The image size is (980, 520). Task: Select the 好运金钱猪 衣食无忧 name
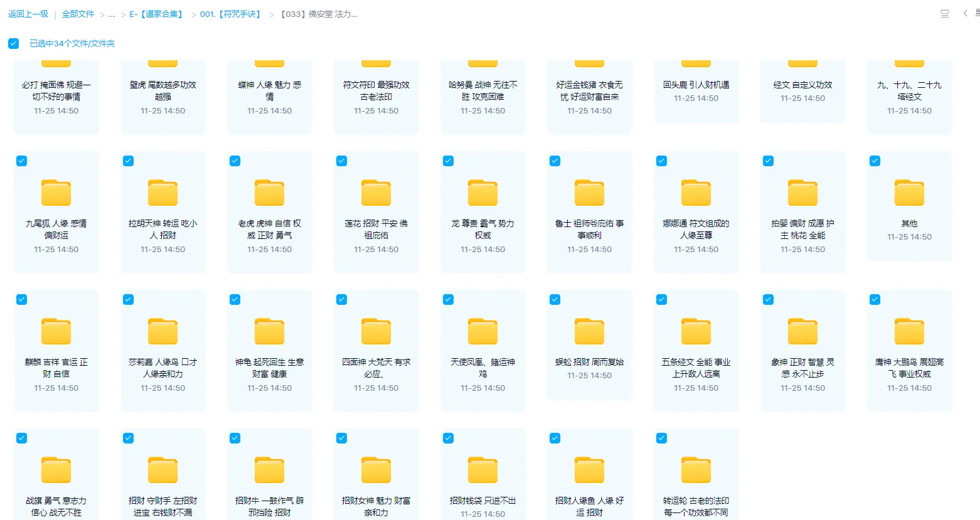pyautogui.click(x=590, y=91)
